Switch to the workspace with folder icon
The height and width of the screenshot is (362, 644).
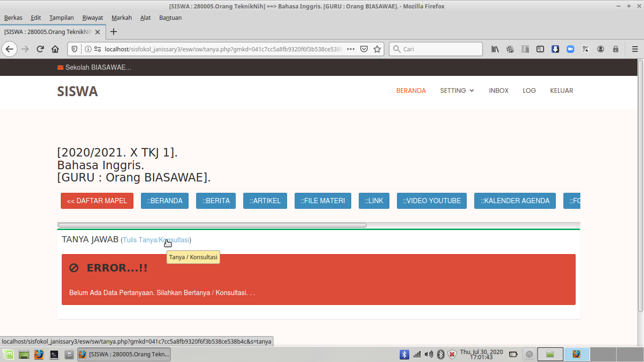pos(550,354)
